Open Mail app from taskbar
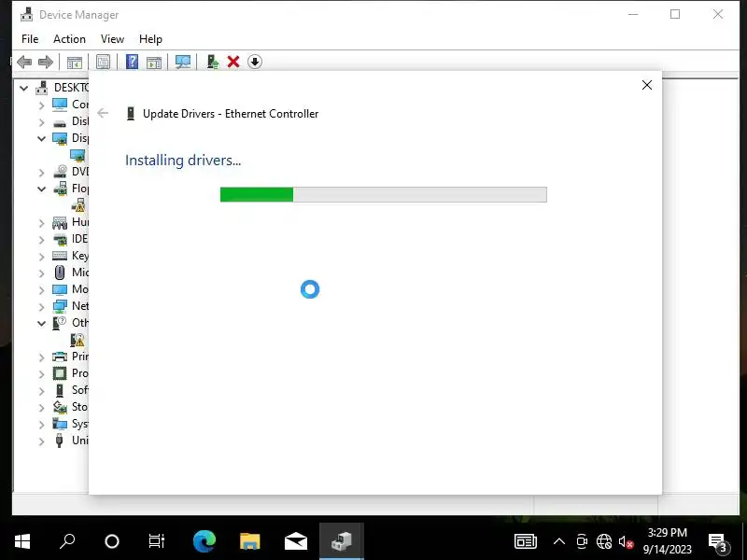 click(295, 541)
